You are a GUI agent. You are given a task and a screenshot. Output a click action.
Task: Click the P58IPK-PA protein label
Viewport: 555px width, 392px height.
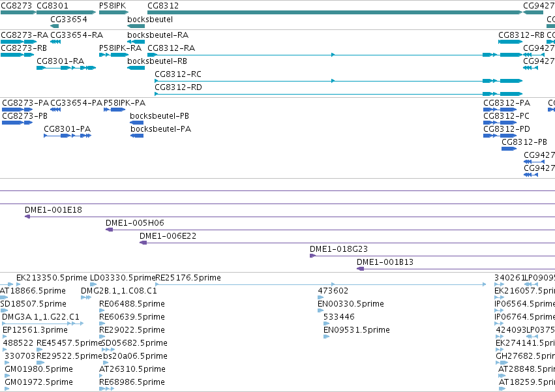coord(125,103)
